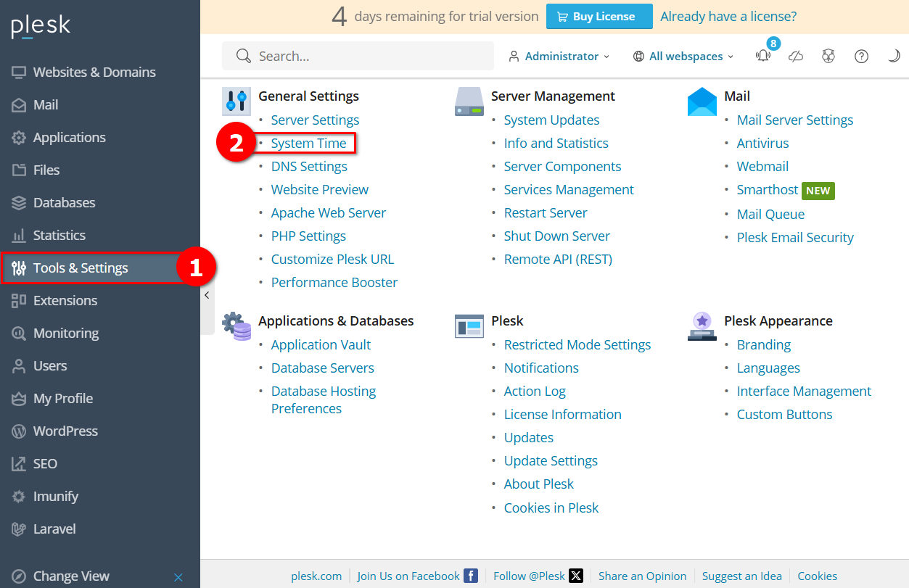
Task: Click Already have a license link
Action: [x=728, y=16]
